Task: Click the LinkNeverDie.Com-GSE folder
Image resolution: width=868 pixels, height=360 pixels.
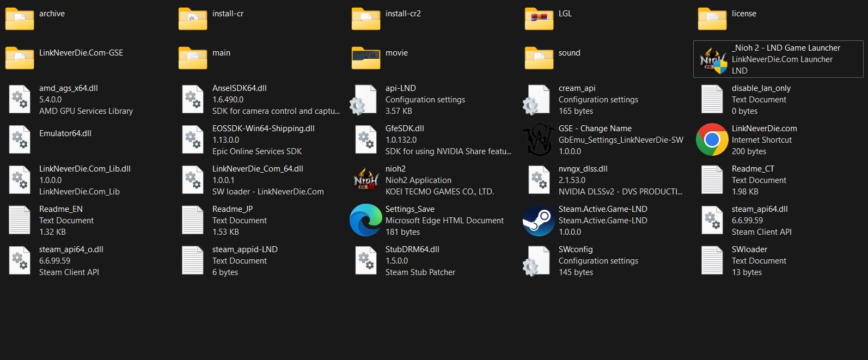Action: point(81,53)
